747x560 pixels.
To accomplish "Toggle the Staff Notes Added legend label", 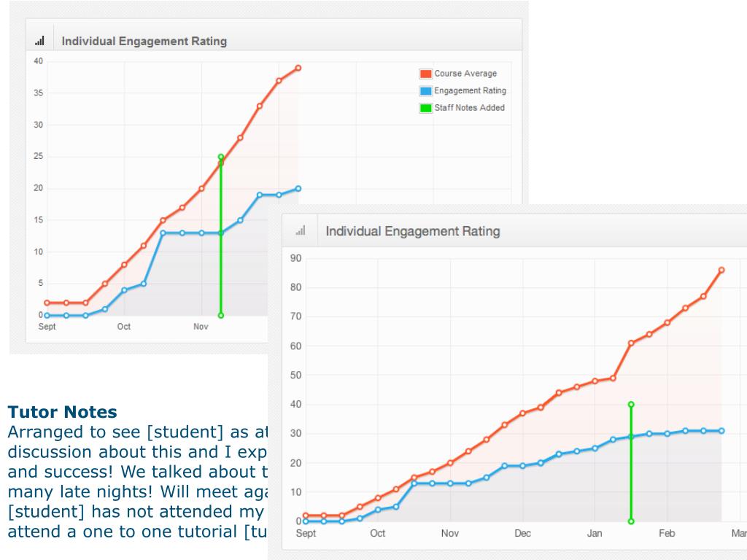I will coord(469,108).
